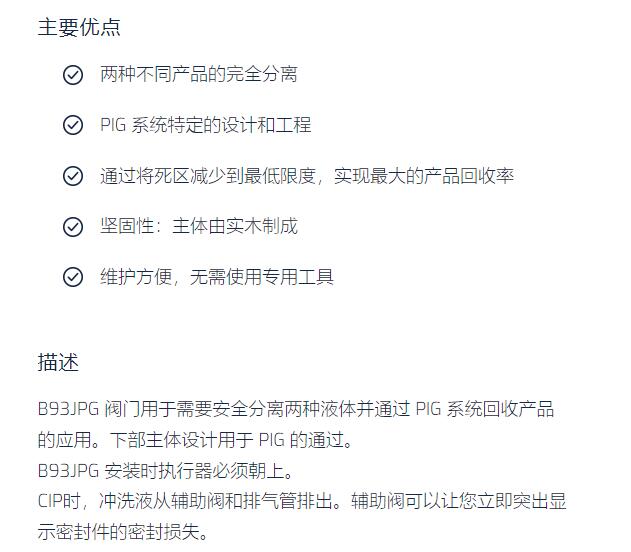Click checkmark icon beside 通过将死区减少到最低限度
631x552 pixels.
(x=73, y=176)
